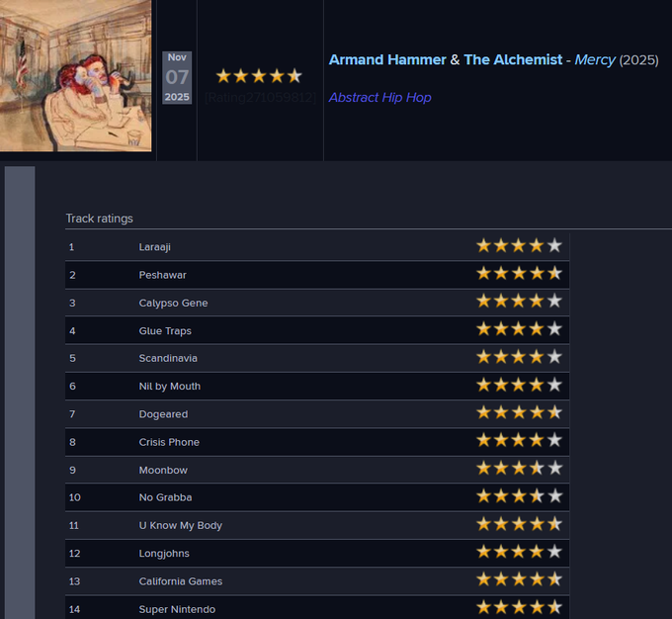This screenshot has height=619, width=672.
Task: Click track number 12 beside Longjohns
Action: pos(74,554)
